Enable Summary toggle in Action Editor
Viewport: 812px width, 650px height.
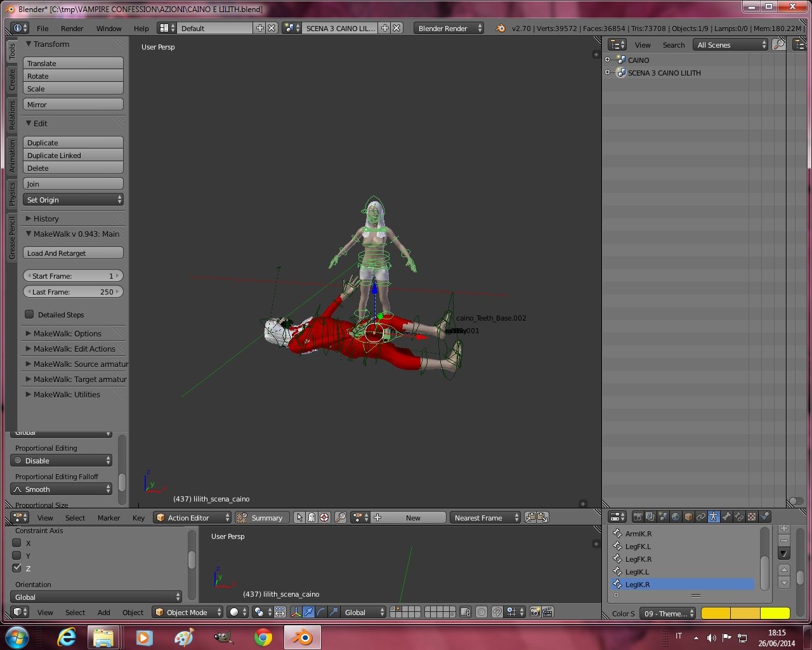coord(262,517)
